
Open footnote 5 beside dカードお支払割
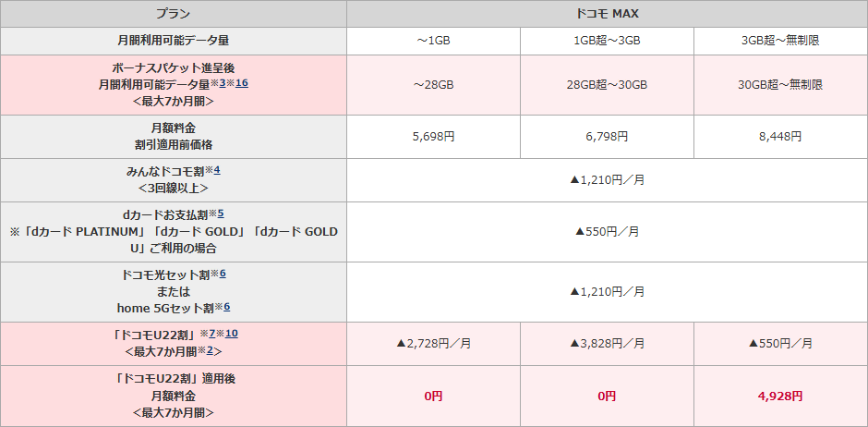(x=221, y=213)
